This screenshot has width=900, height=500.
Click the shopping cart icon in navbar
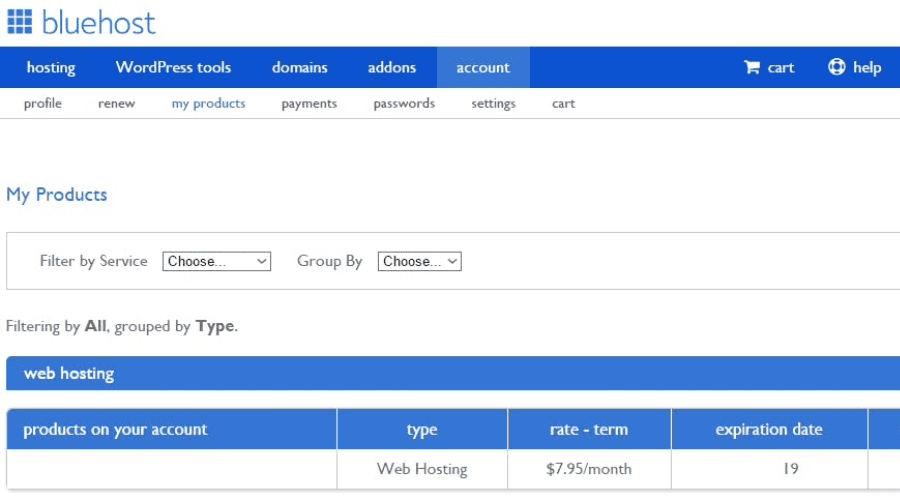click(752, 67)
